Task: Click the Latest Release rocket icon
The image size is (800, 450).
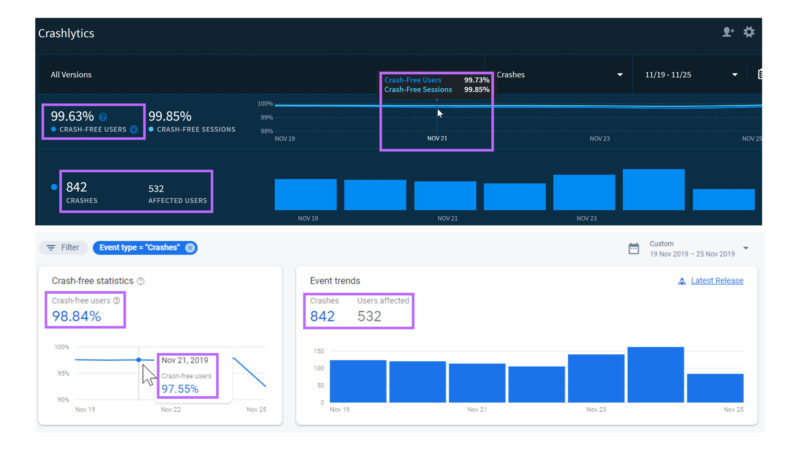Action: click(682, 281)
